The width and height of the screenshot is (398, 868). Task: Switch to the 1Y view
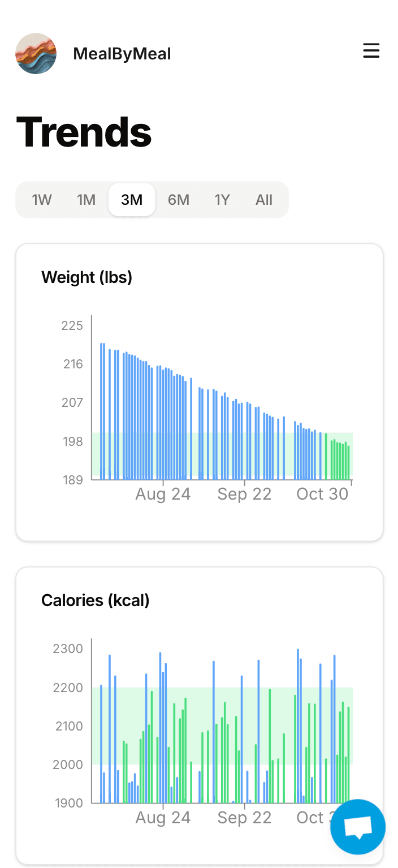point(222,200)
